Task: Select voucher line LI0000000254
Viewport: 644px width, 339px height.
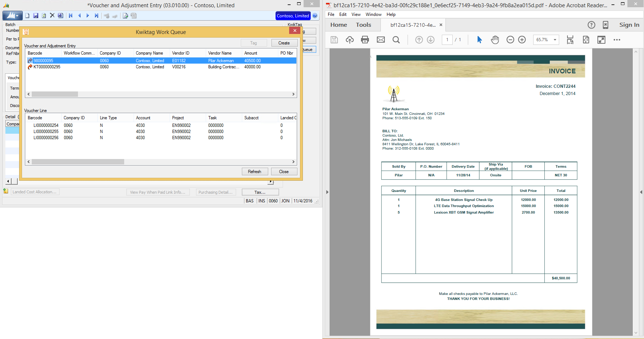Action: point(162,125)
